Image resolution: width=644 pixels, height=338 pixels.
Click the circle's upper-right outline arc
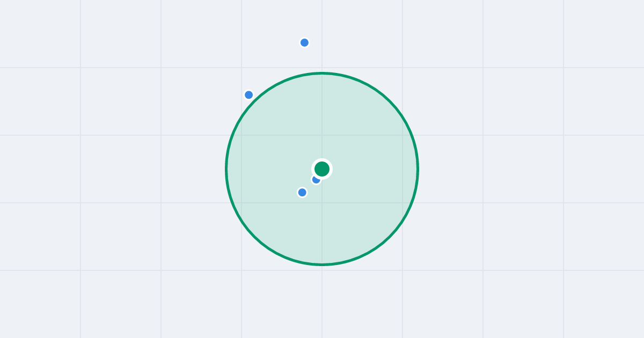coord(390,101)
